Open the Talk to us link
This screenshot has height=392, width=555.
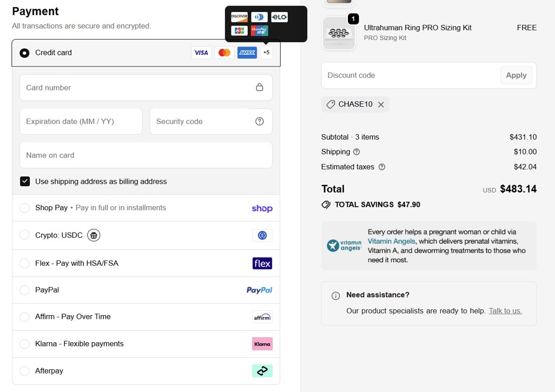coord(505,311)
